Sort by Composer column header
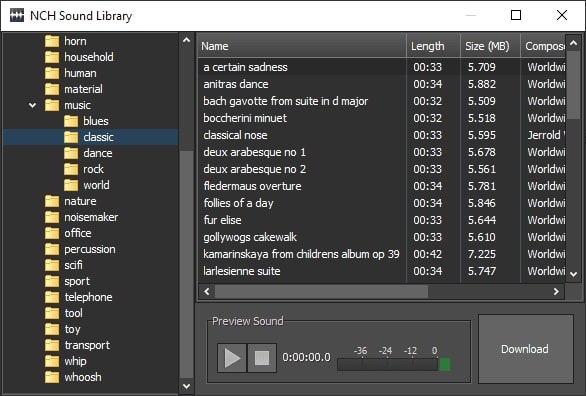586x396 pixels. tap(543, 46)
